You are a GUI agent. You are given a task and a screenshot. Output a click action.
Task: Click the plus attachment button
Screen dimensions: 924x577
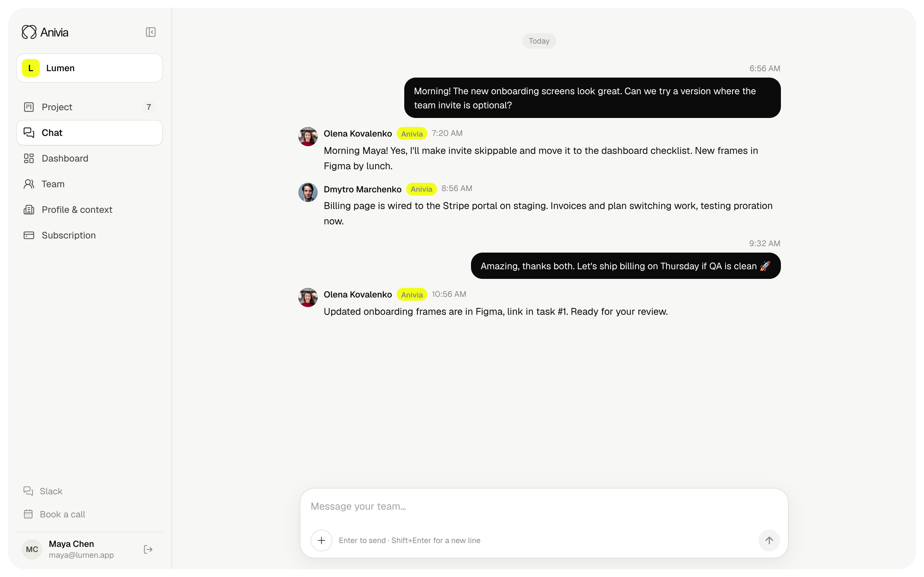pyautogui.click(x=321, y=540)
